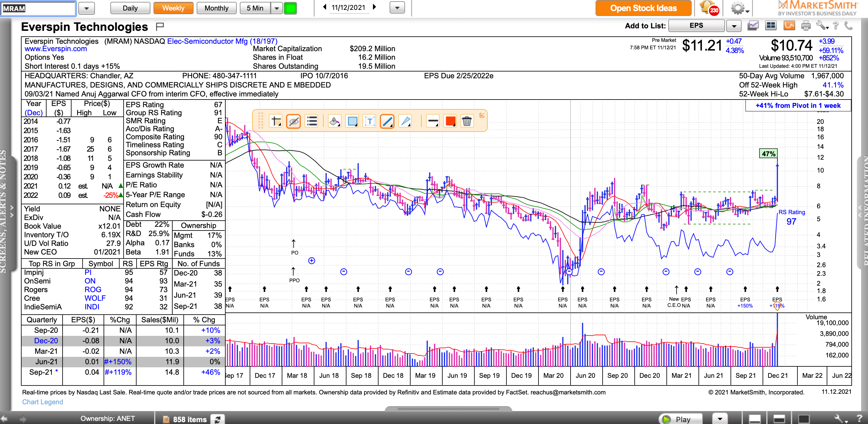Click the printer icon
The height and width of the screenshot is (424, 868).
click(806, 26)
